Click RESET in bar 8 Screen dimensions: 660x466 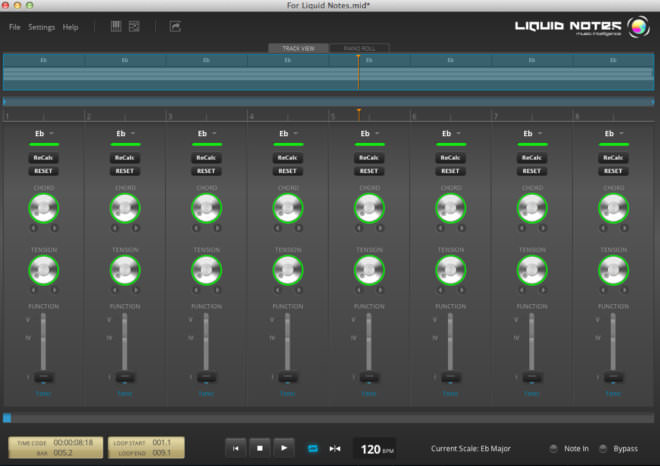(613, 171)
